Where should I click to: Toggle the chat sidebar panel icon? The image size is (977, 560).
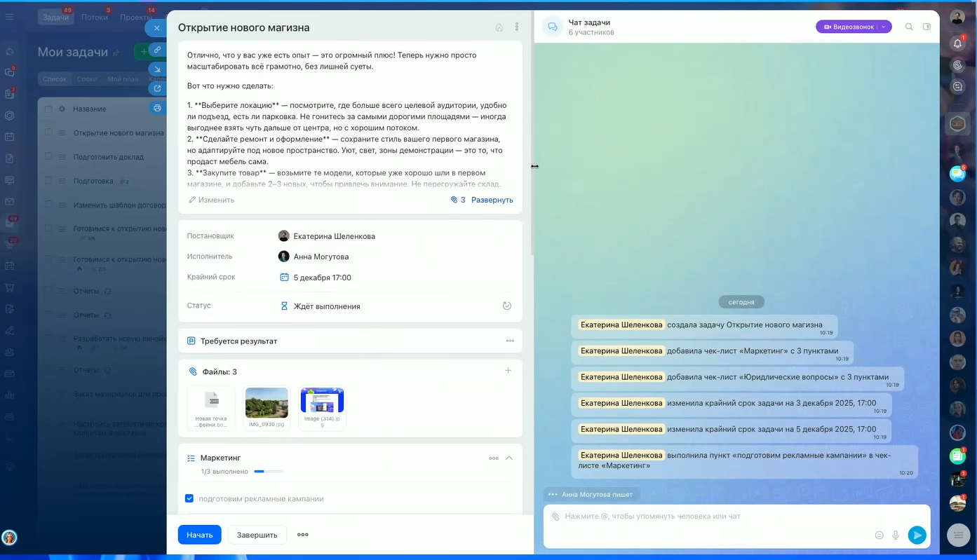coord(927,27)
